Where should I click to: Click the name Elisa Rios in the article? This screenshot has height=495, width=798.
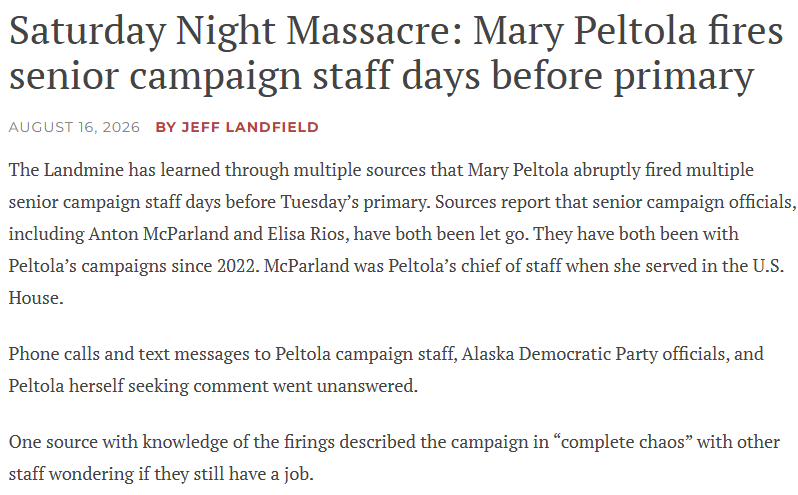306,234
